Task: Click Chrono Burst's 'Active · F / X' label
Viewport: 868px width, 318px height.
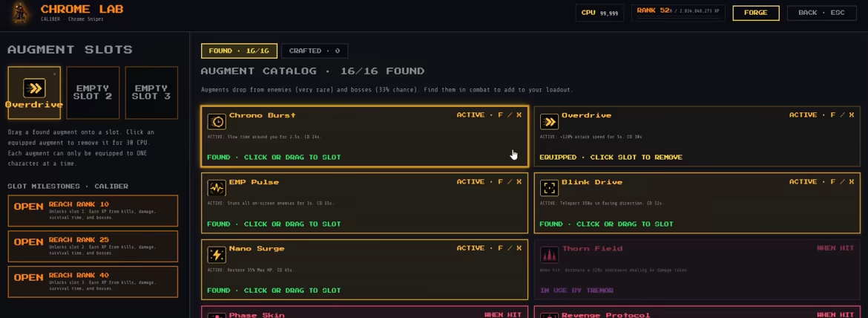Action: [489, 115]
